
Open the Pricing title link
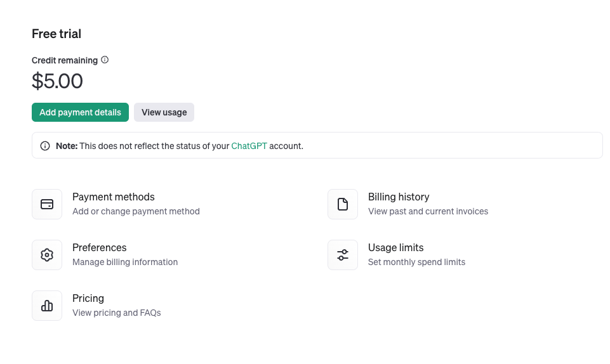pyautogui.click(x=88, y=299)
